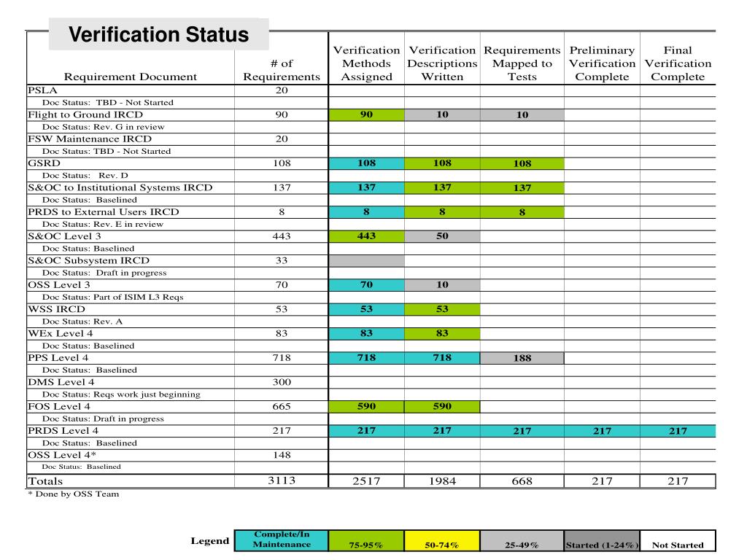Select the 'S&OC Subsystem IRCD' row label
Viewport: 747px width, 560px height.
88,260
